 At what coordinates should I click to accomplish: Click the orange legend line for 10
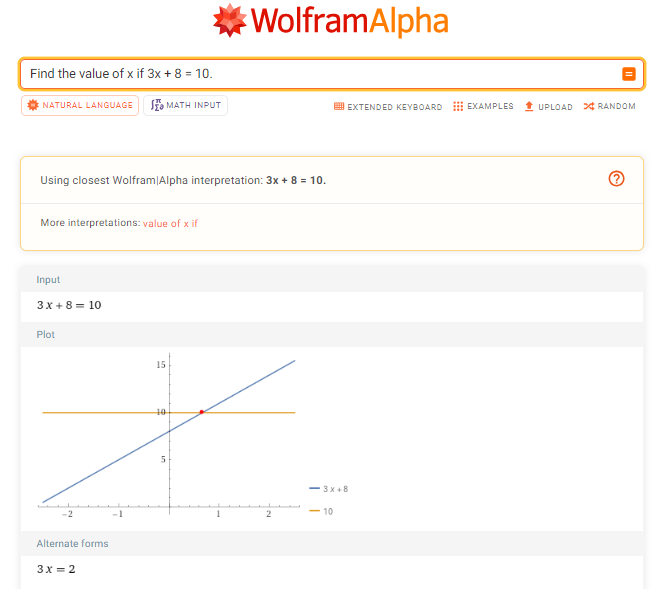[314, 511]
